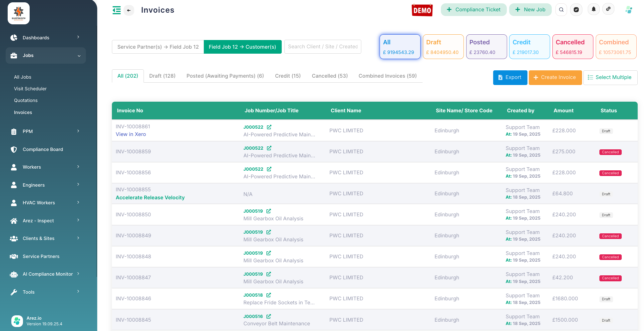Screen dimensions: 644x331
Task: Open global search with the magnifier icon
Action: tap(561, 10)
